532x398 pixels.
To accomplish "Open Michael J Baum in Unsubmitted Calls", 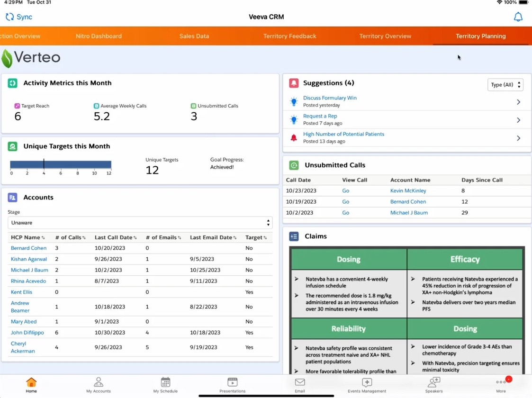I will [x=409, y=213].
